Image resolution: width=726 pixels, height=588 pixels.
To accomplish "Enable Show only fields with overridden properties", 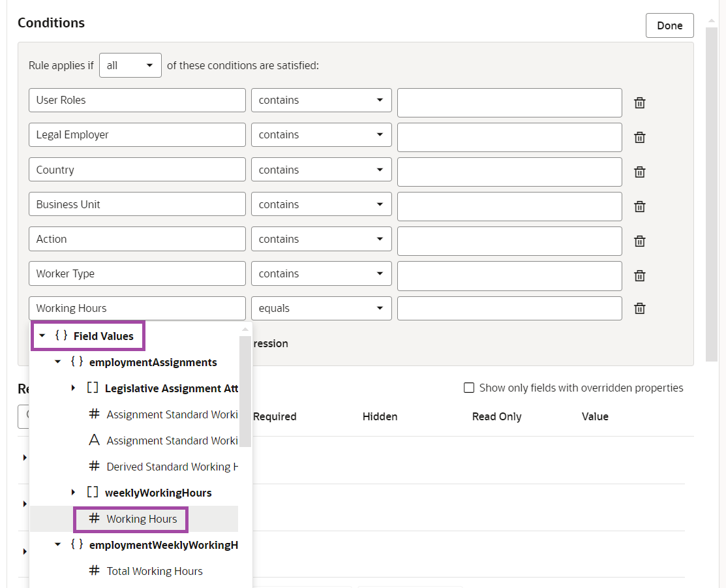I will (x=468, y=388).
